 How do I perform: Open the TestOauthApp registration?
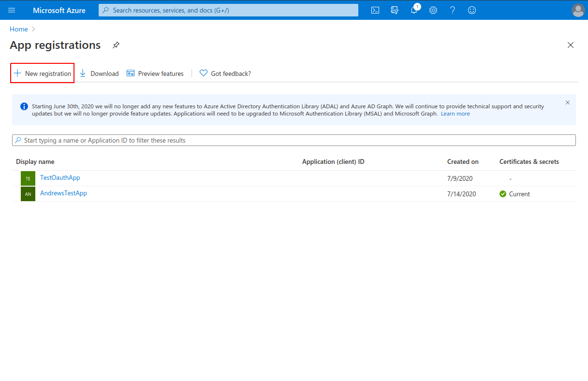point(60,177)
